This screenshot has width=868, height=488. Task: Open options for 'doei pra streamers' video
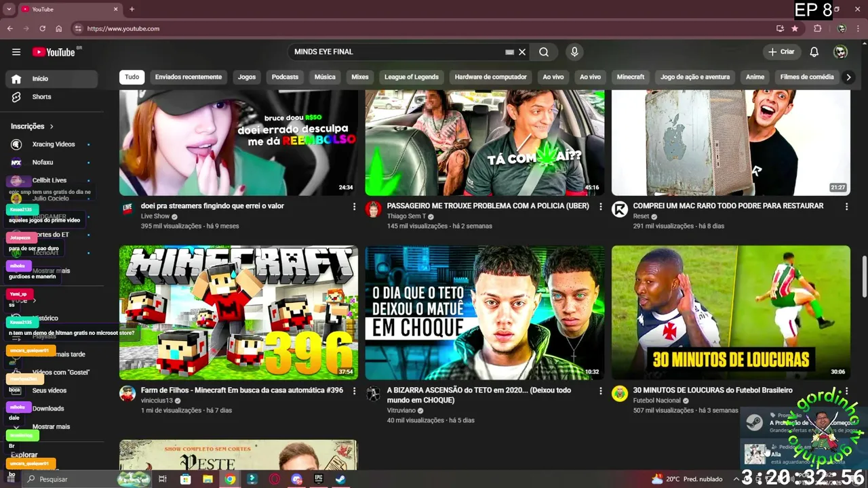[x=354, y=206]
